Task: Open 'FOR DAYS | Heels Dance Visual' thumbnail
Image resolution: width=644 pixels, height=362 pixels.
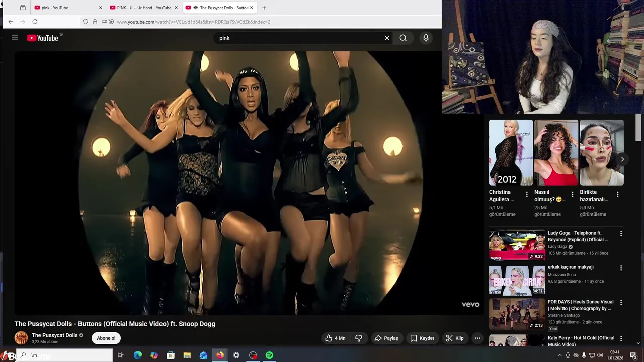Action: (517, 314)
